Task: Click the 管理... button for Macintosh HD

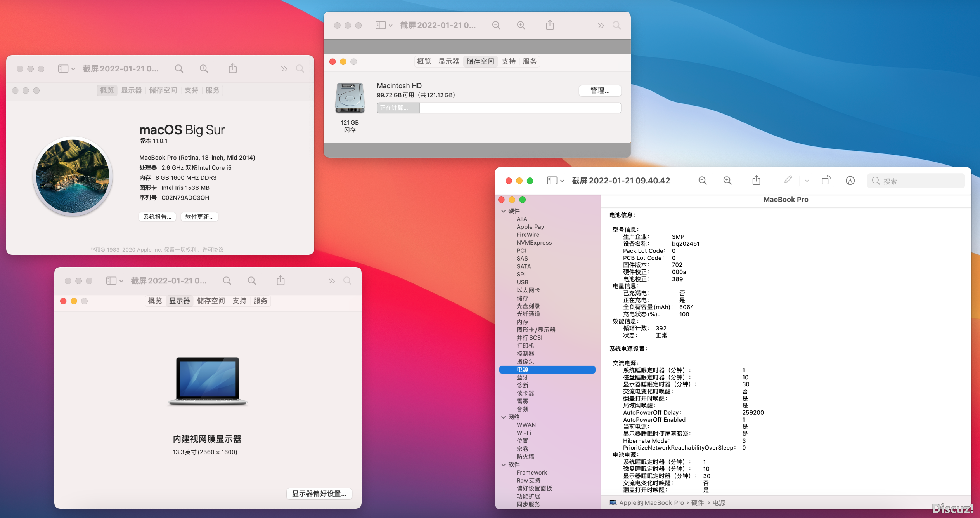Action: (x=600, y=90)
